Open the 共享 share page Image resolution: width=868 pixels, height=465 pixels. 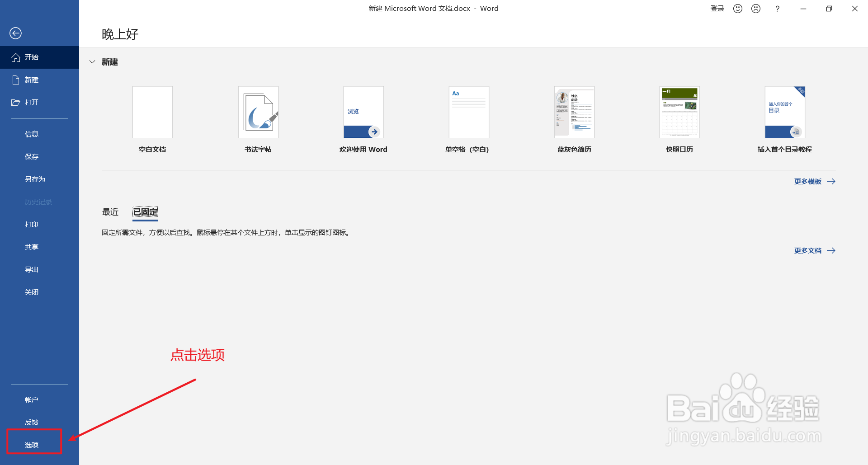coord(39,247)
